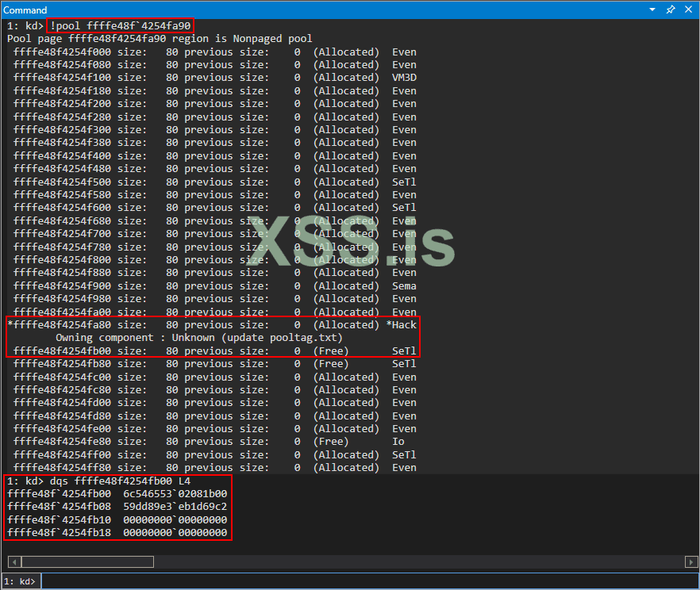Select the starred address *ffffe48f4254fa80
This screenshot has height=590, width=700.
pos(59,324)
